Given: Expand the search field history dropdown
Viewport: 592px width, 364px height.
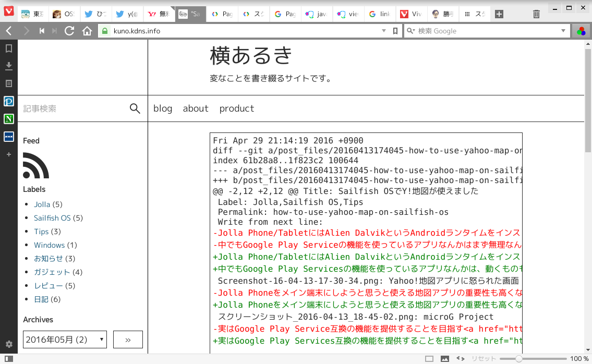Looking at the screenshot, I should [563, 31].
